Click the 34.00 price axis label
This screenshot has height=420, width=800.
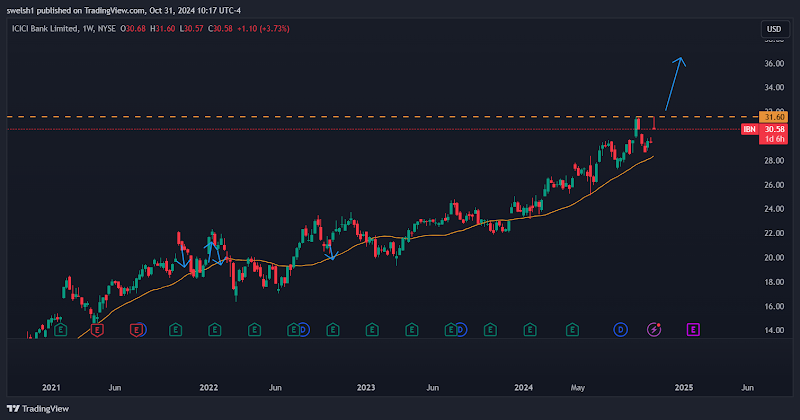774,87
